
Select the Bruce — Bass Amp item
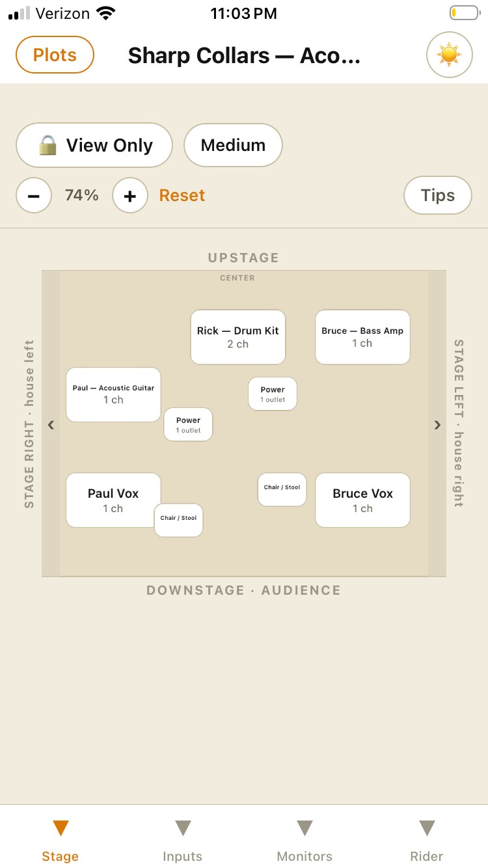click(362, 337)
